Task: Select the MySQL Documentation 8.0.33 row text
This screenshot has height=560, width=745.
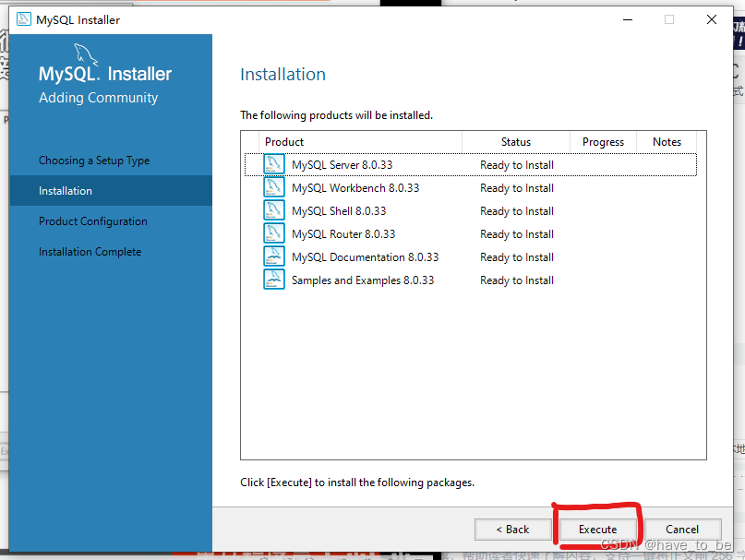Action: coord(365,257)
